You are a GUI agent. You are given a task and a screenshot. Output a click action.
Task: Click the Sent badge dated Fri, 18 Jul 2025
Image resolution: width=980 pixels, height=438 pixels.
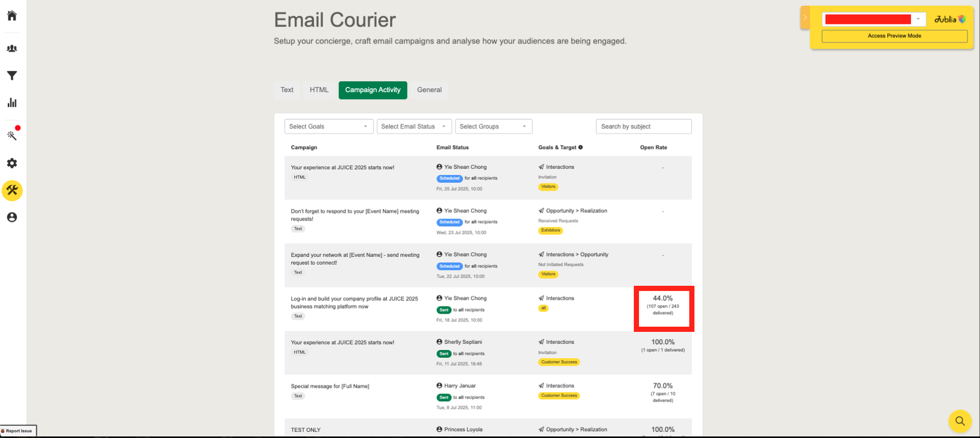(444, 310)
